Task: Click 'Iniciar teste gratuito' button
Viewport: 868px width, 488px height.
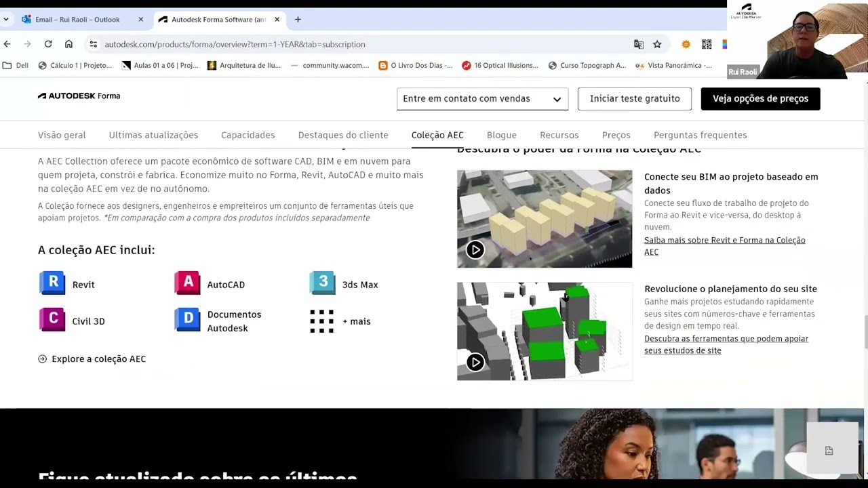Action: coord(635,99)
